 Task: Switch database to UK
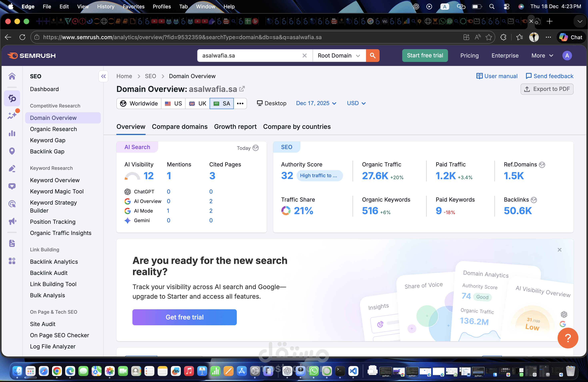point(198,103)
